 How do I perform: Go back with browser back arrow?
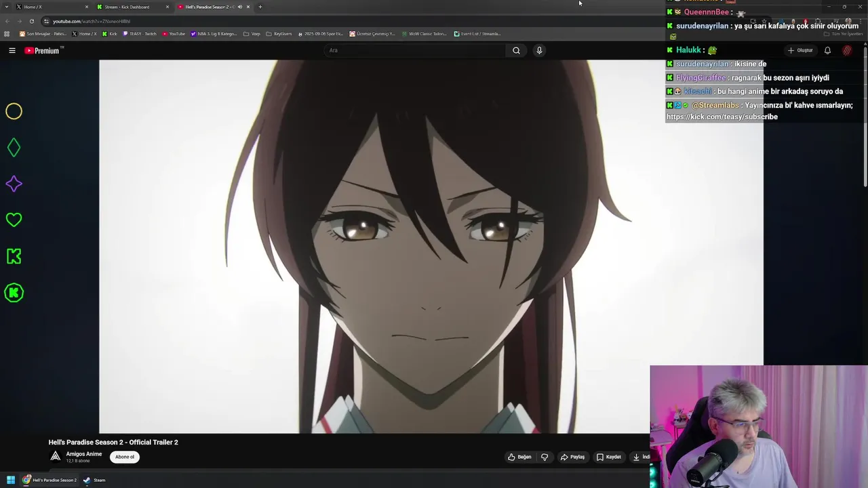(x=7, y=21)
